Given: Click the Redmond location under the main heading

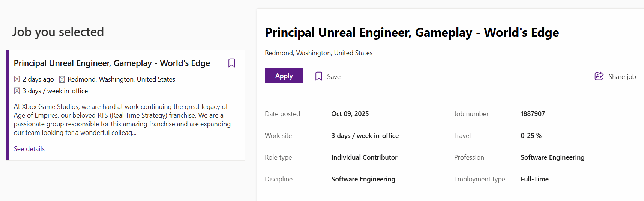Looking at the screenshot, I should coord(318,53).
